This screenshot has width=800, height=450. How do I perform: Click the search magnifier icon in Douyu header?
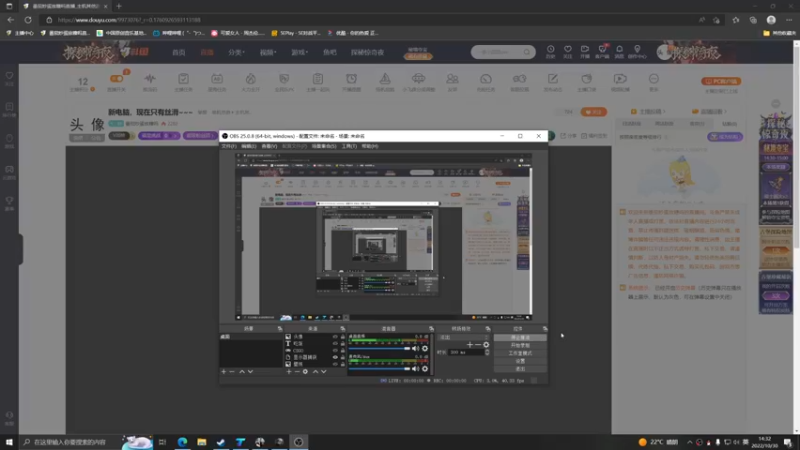click(x=527, y=52)
